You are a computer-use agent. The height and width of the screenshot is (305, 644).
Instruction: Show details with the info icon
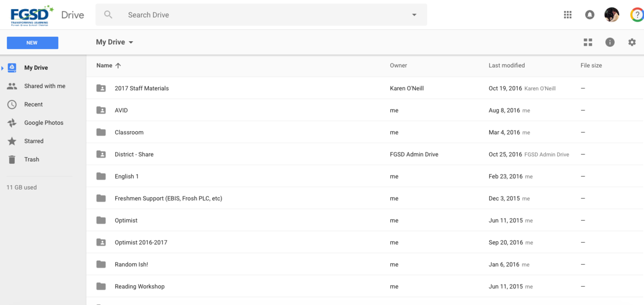[610, 42]
